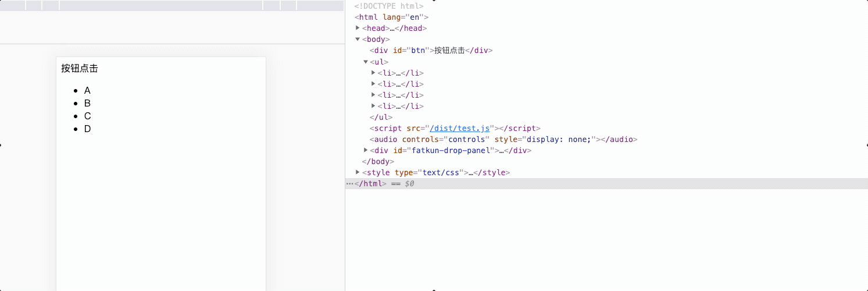Screen dimensions: 868x291
Task: Click list item C in the preview
Action: click(x=87, y=116)
